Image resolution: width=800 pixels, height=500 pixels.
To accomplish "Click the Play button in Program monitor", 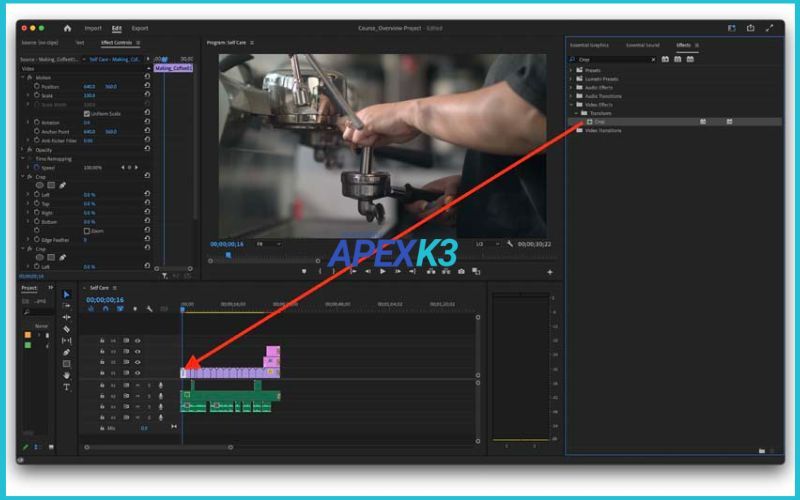I will [382, 271].
